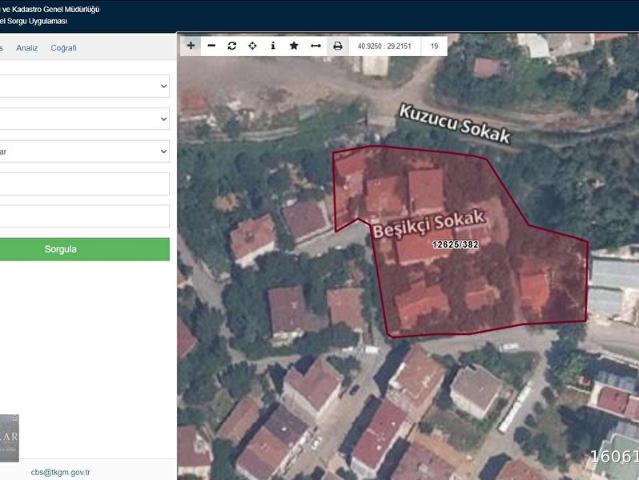This screenshot has width=639, height=480.
Task: Expand the first dropdown in the query panel
Action: coord(84,86)
